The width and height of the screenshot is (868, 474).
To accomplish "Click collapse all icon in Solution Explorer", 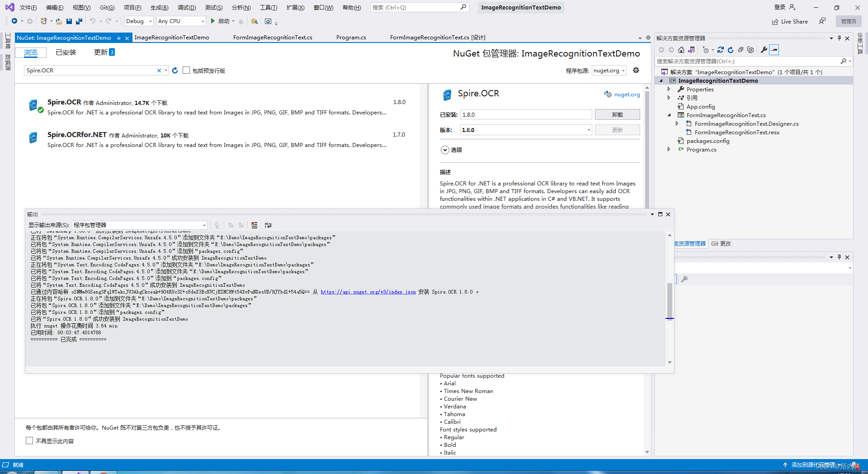I will (741, 50).
